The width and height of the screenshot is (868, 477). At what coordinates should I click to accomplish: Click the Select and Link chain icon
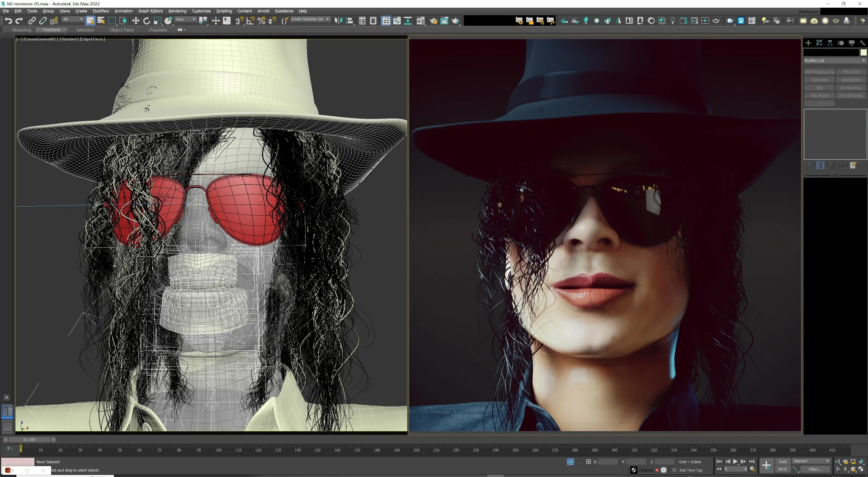[32, 21]
